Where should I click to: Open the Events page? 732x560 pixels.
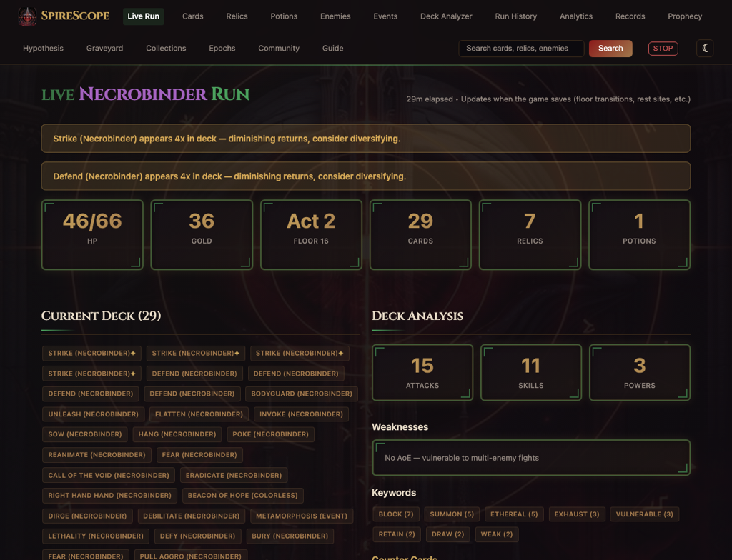(x=385, y=16)
